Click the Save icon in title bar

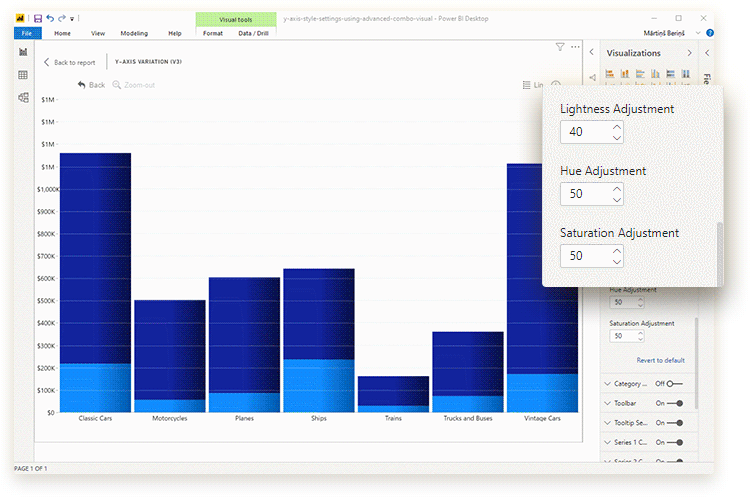click(x=38, y=18)
